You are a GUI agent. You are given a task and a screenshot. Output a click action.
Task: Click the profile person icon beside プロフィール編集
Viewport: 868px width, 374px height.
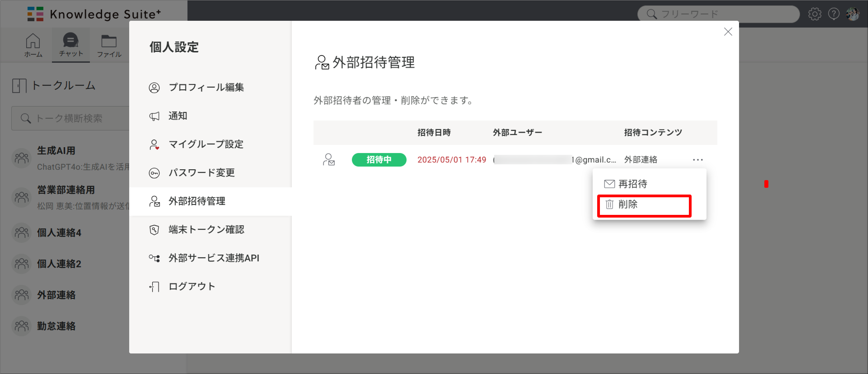(154, 88)
